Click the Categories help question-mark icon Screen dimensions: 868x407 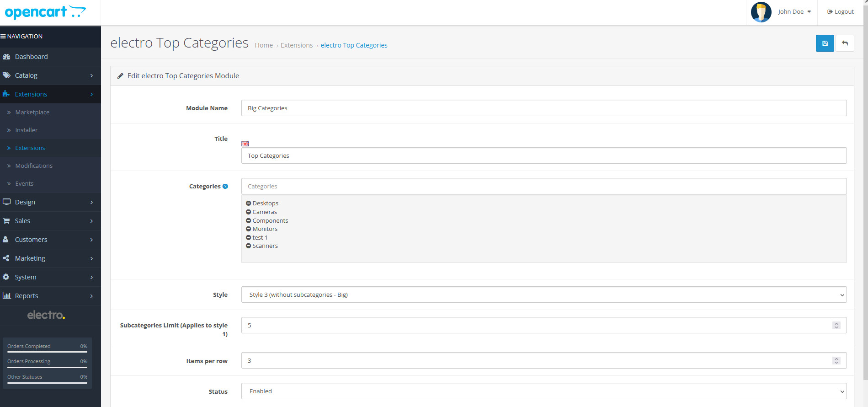(225, 186)
